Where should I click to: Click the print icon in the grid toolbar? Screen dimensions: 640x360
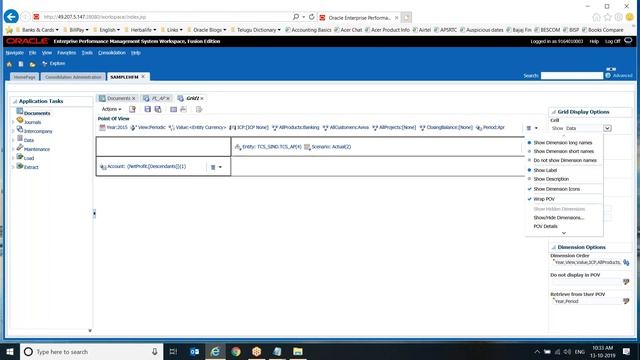tap(183, 109)
